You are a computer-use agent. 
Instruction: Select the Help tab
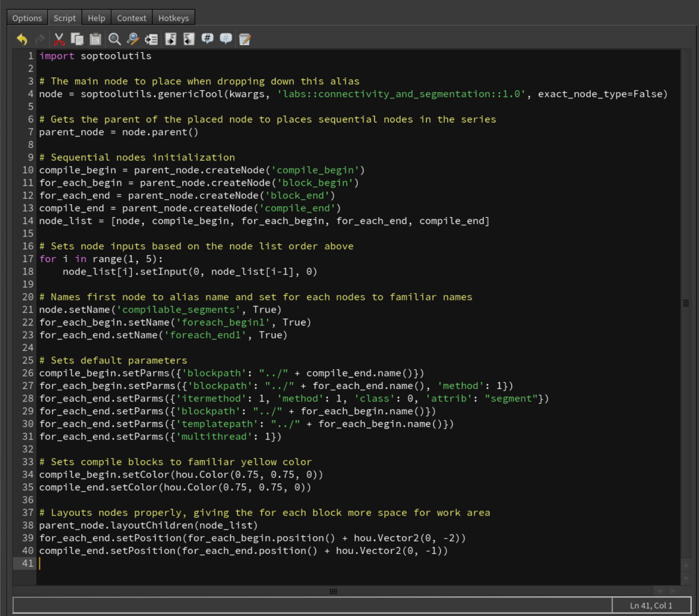97,18
